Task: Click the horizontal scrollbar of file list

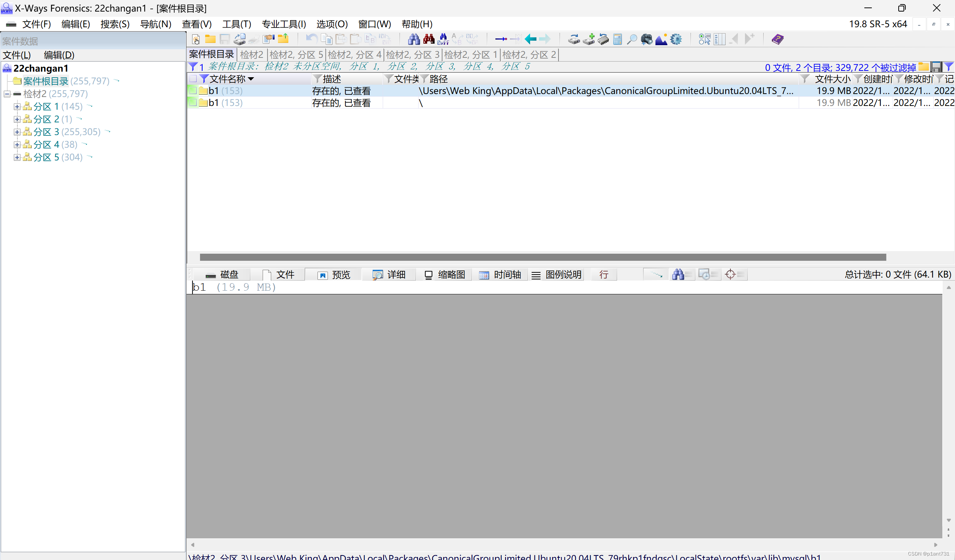Action: click(x=542, y=257)
